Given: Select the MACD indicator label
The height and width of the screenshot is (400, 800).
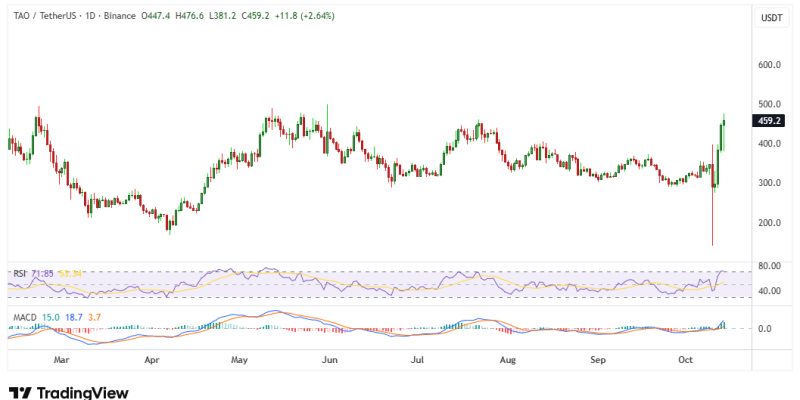Looking at the screenshot, I should [x=23, y=317].
